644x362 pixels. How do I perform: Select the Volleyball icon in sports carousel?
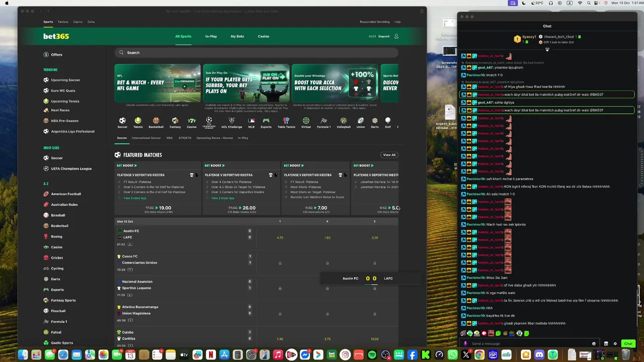click(344, 121)
